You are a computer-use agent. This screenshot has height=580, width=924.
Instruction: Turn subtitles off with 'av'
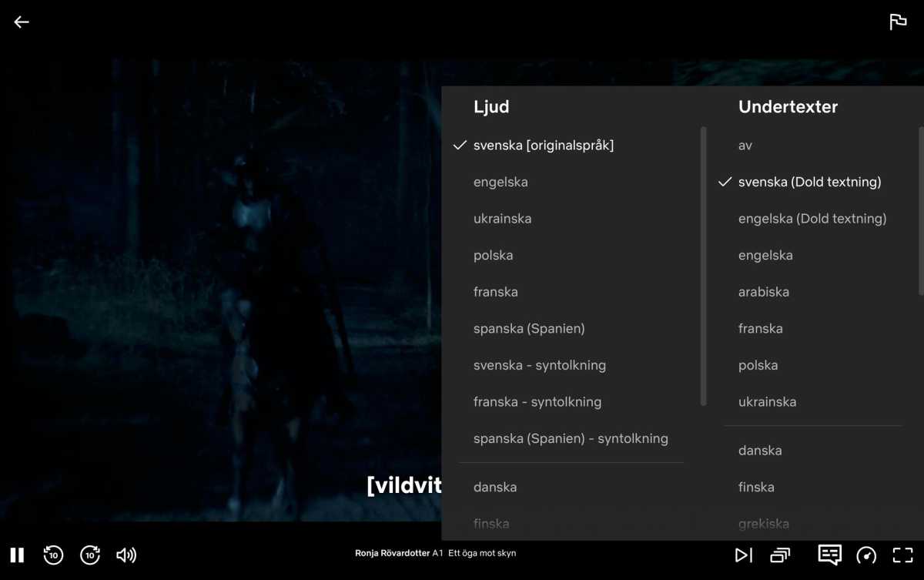tap(745, 146)
